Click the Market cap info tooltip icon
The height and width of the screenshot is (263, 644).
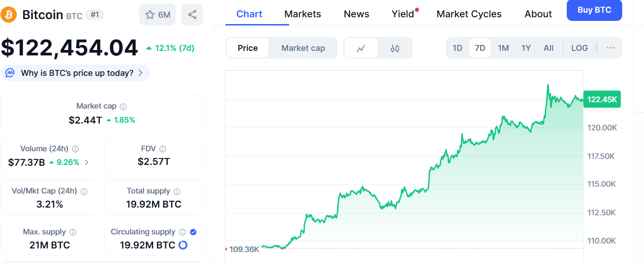tap(124, 106)
